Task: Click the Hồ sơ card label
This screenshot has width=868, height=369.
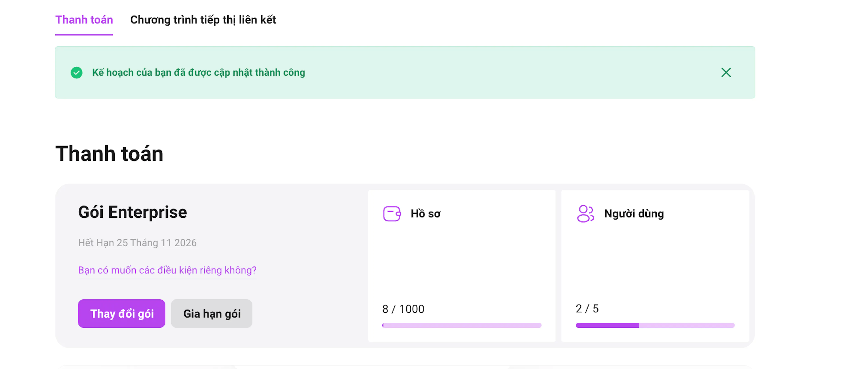Action: click(x=425, y=213)
